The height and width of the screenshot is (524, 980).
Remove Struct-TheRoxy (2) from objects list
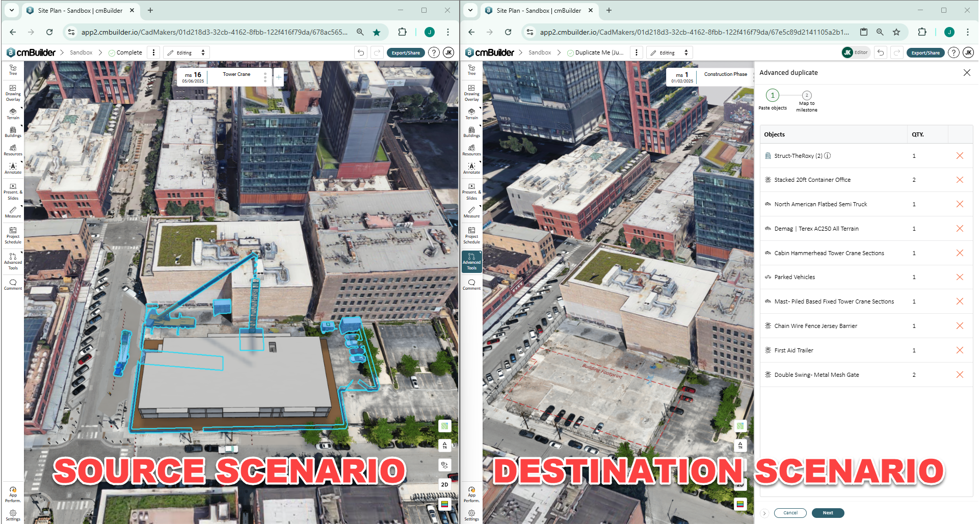(960, 156)
